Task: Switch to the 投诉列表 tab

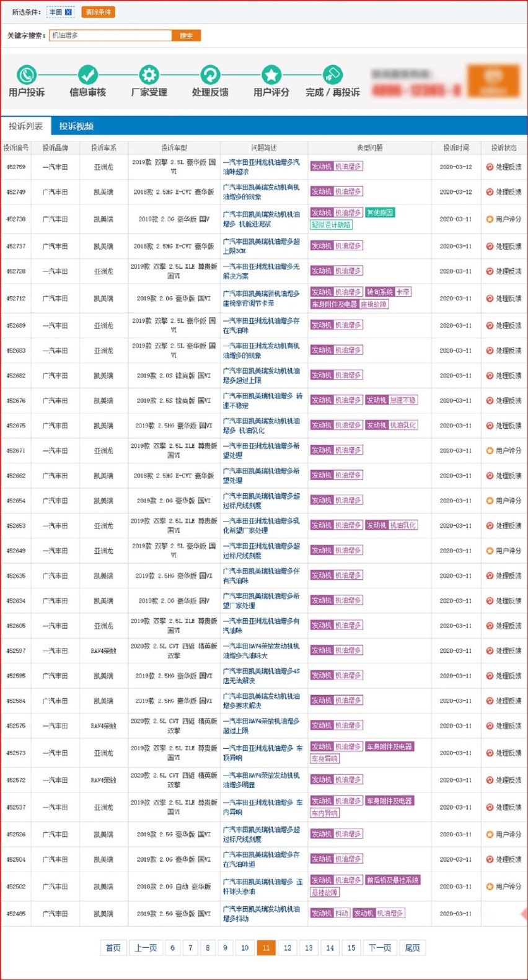Action: pos(26,126)
